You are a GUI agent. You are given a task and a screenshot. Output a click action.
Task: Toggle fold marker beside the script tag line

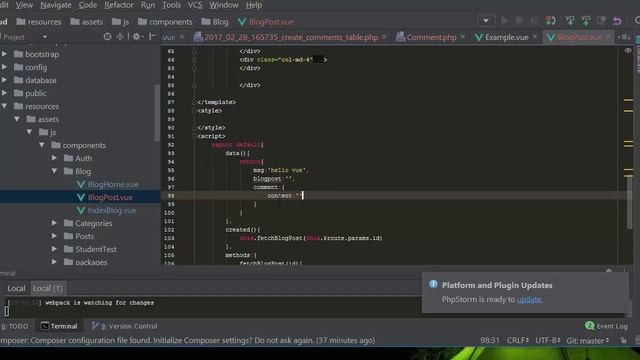pyautogui.click(x=194, y=136)
